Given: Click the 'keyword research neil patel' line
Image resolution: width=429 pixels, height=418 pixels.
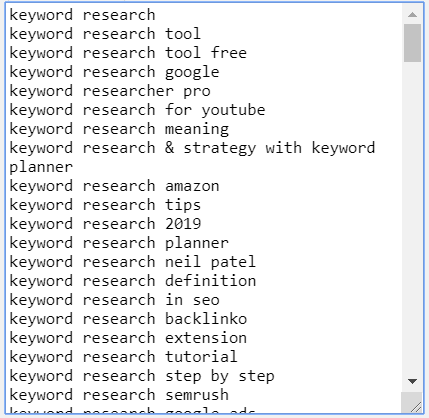Looking at the screenshot, I should click(x=133, y=262).
